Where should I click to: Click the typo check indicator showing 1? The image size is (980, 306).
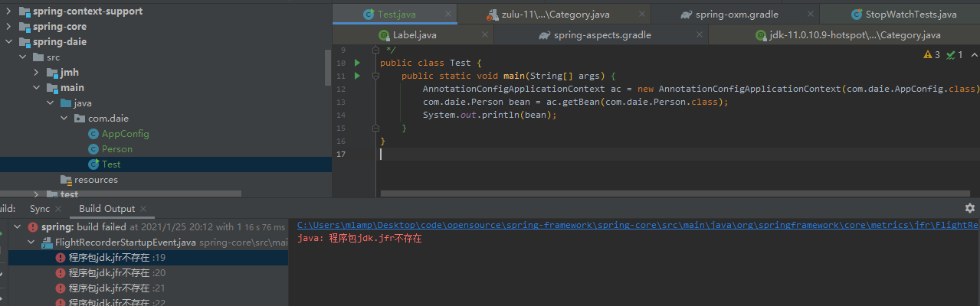coord(955,55)
